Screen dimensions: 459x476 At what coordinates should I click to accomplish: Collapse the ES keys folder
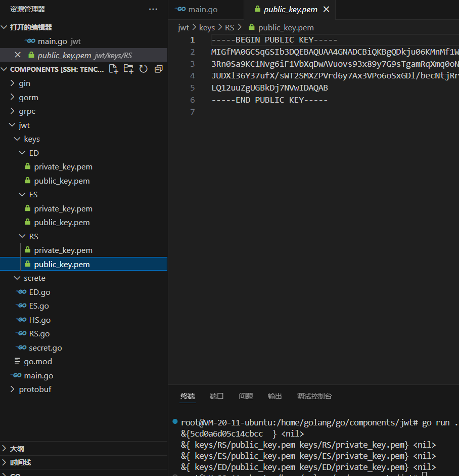click(22, 195)
